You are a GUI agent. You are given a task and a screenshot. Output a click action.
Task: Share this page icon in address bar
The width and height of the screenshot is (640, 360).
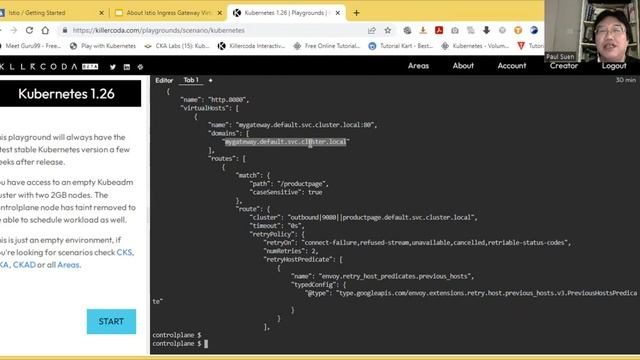(x=371, y=30)
